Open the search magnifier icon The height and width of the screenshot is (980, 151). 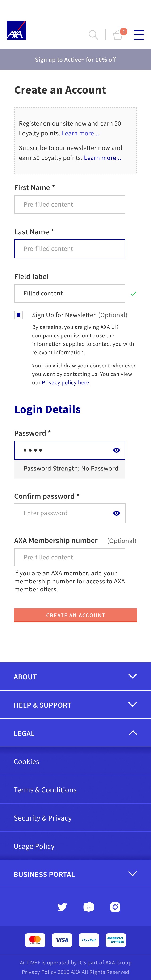[93, 35]
